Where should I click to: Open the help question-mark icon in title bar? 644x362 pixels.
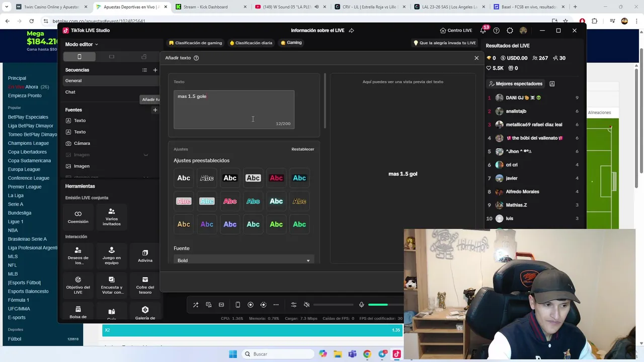point(497,30)
